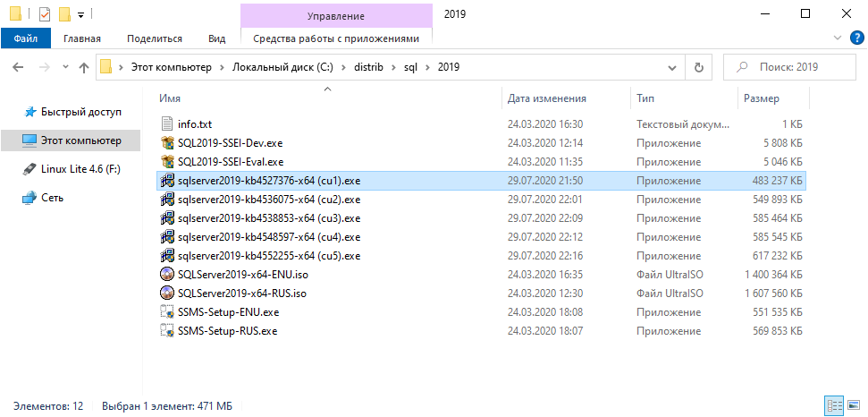Navigate to the sql breadcrumb
Viewport: 868px width, 417px height.
[411, 68]
